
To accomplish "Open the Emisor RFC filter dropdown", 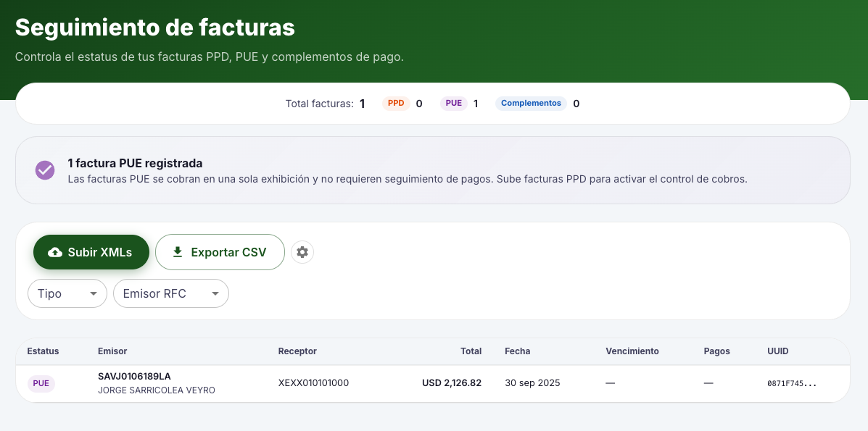I will [x=170, y=293].
